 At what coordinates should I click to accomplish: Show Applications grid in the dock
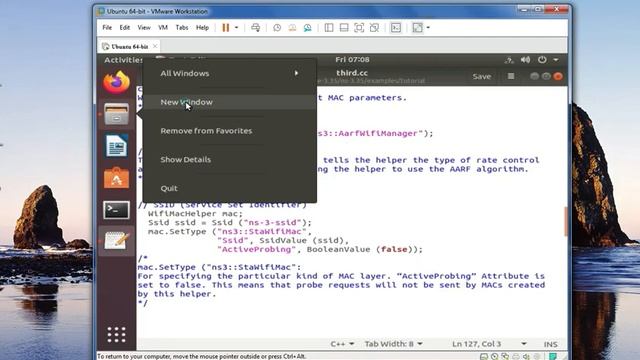116,335
